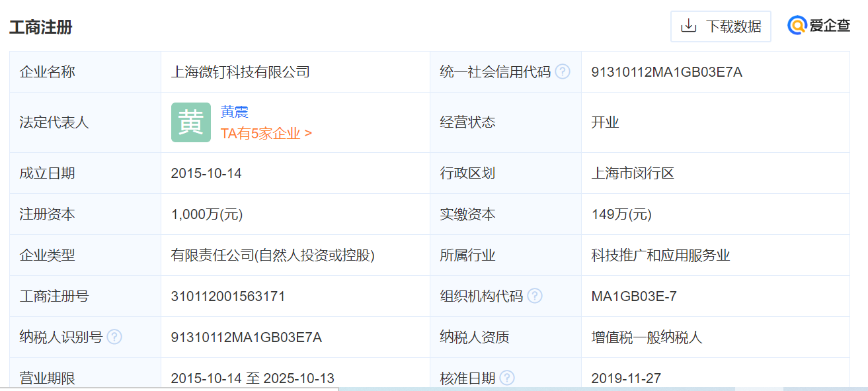Select approval date 2019-11-27
Screen dimensions: 868x391
coord(627,378)
